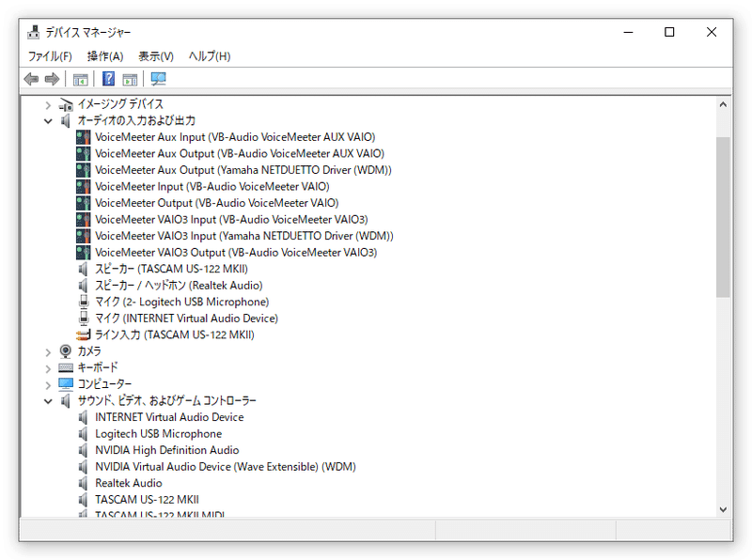Click the blue Help question mark icon
This screenshot has height=560, width=752.
tap(109, 79)
